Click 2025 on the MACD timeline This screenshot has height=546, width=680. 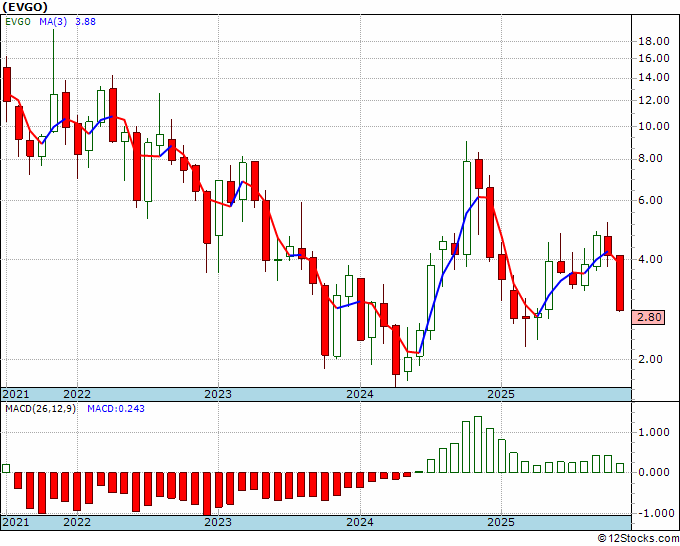pos(501,522)
